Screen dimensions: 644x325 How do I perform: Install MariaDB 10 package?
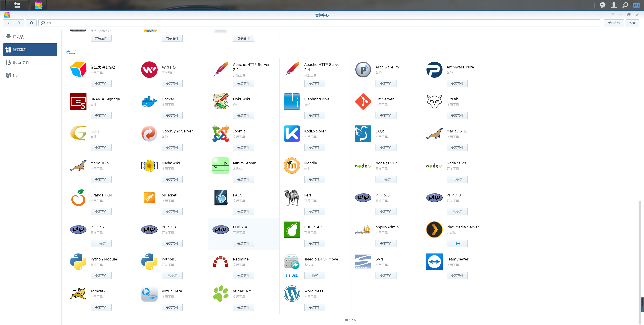coord(457,147)
